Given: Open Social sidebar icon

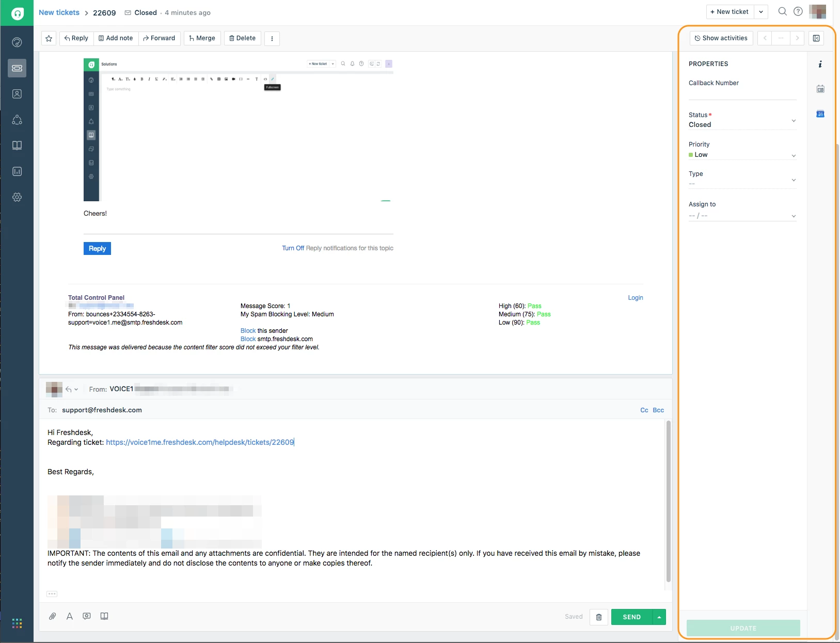Looking at the screenshot, I should pyautogui.click(x=17, y=120).
